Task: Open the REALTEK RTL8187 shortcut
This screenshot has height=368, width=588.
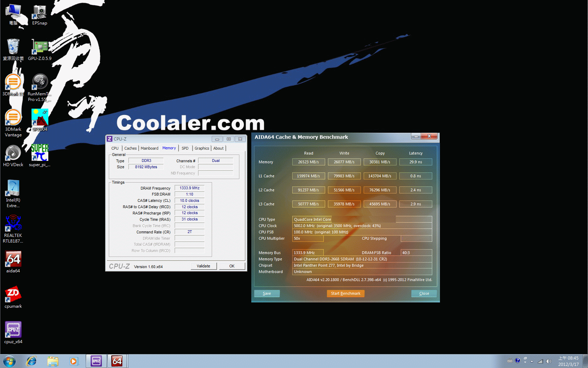Action: click(x=13, y=229)
